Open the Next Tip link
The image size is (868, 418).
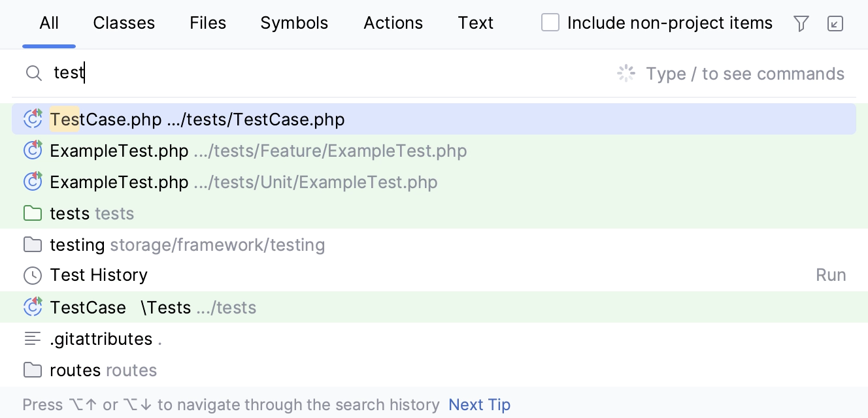(x=479, y=404)
